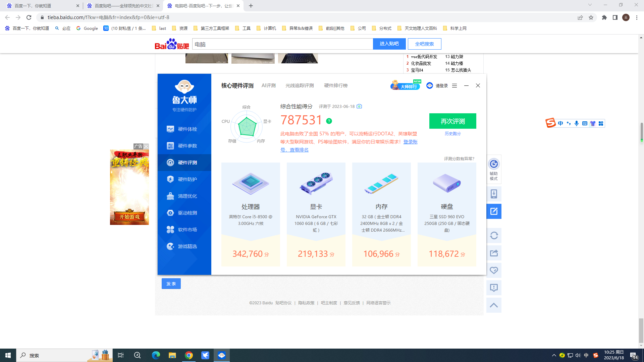The height and width of the screenshot is (362, 644).
Task: Open 资源 bookmark folder
Action: click(x=180, y=28)
